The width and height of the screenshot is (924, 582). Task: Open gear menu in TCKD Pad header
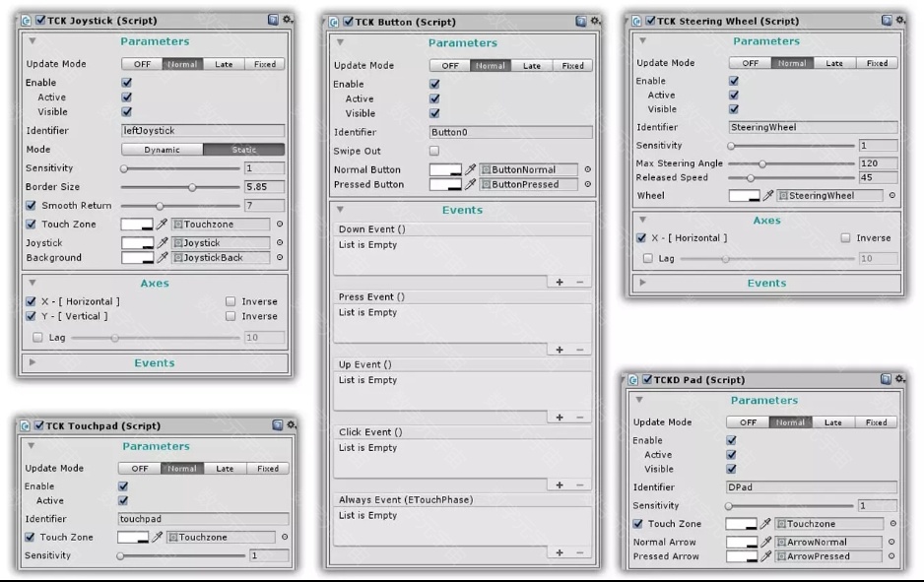[899, 379]
